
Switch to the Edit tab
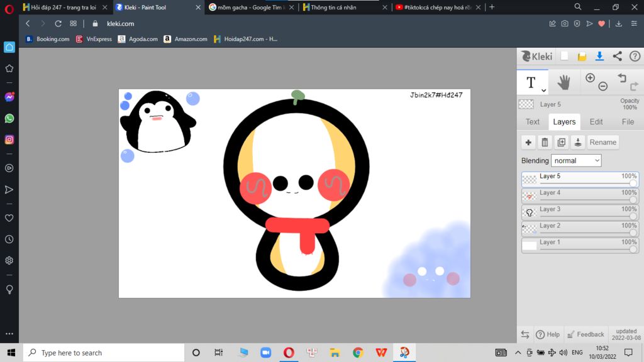(596, 122)
